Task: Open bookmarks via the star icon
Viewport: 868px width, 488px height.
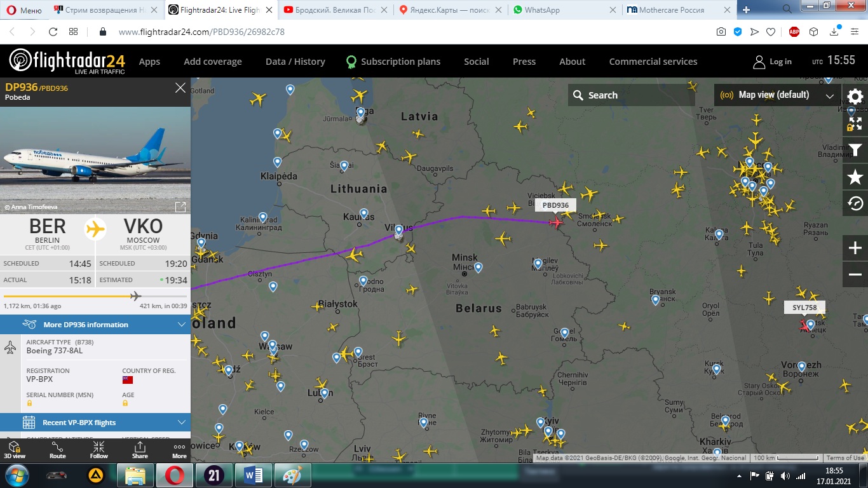Action: pos(855,177)
